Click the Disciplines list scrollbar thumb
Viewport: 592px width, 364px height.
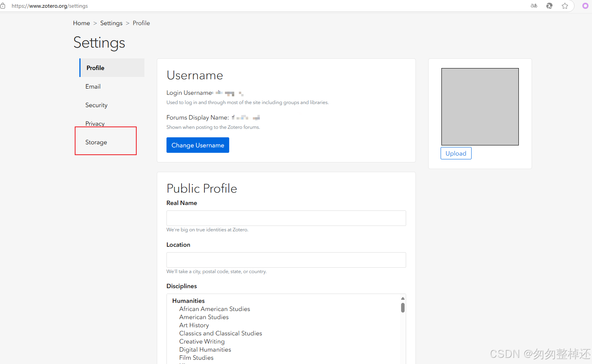pyautogui.click(x=403, y=308)
